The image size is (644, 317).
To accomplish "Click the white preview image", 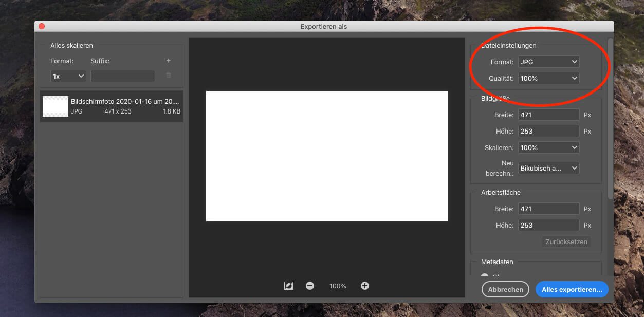I will [327, 156].
